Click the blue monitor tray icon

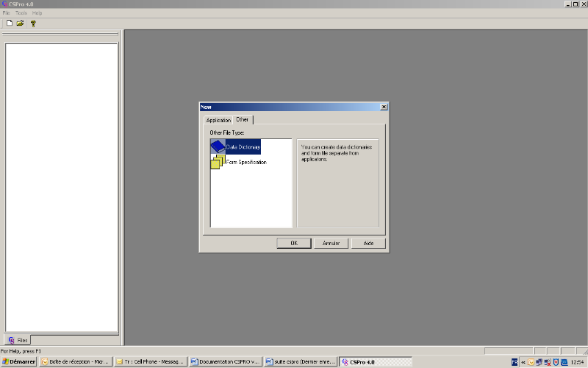point(564,362)
